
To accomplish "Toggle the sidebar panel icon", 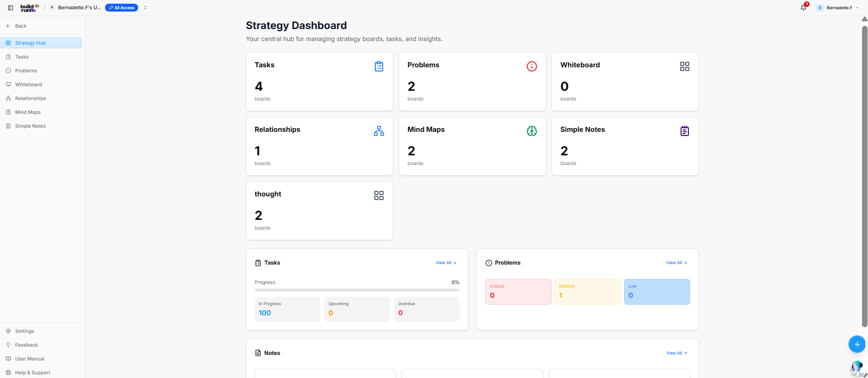I will (11, 8).
